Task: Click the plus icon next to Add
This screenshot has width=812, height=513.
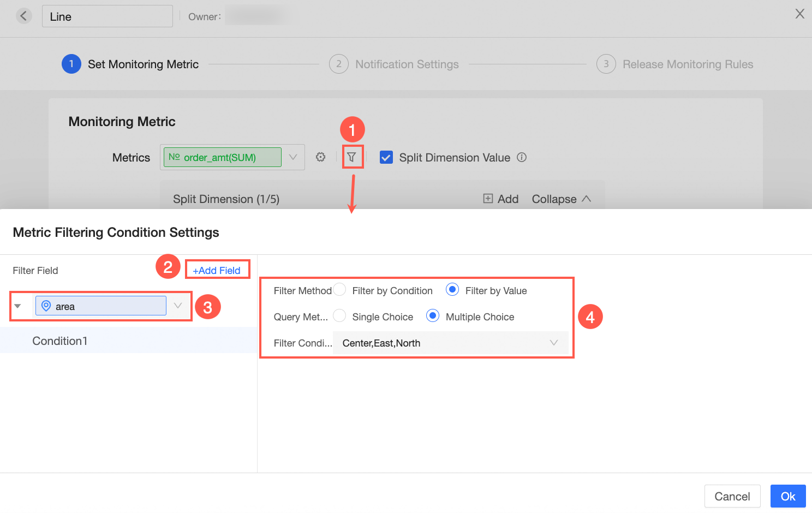Action: point(488,199)
